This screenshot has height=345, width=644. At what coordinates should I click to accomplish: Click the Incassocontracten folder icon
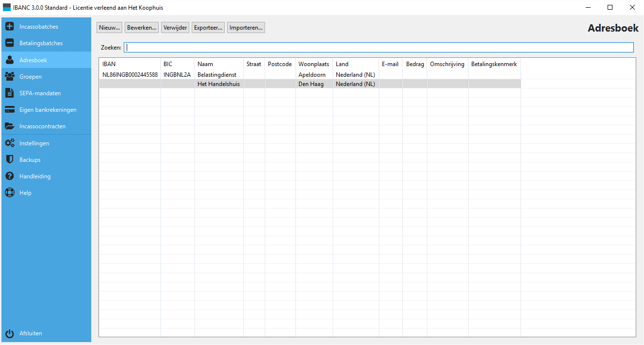(10, 126)
